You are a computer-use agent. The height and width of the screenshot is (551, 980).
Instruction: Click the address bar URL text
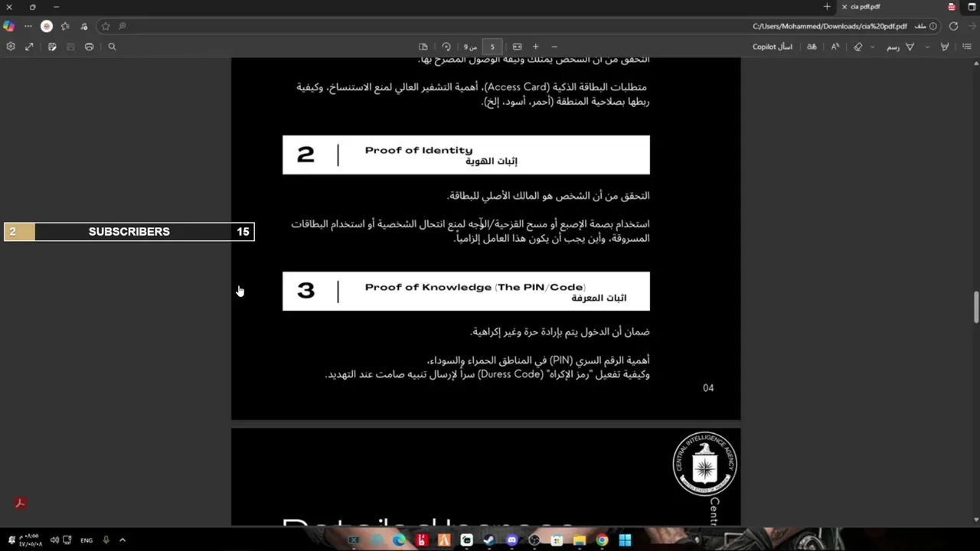pyautogui.click(x=830, y=26)
